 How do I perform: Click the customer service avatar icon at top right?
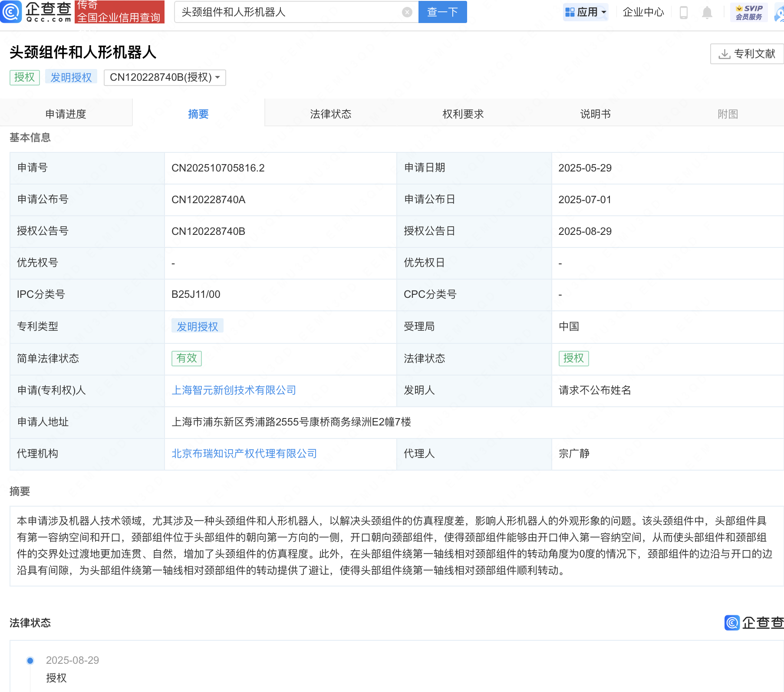click(x=780, y=13)
